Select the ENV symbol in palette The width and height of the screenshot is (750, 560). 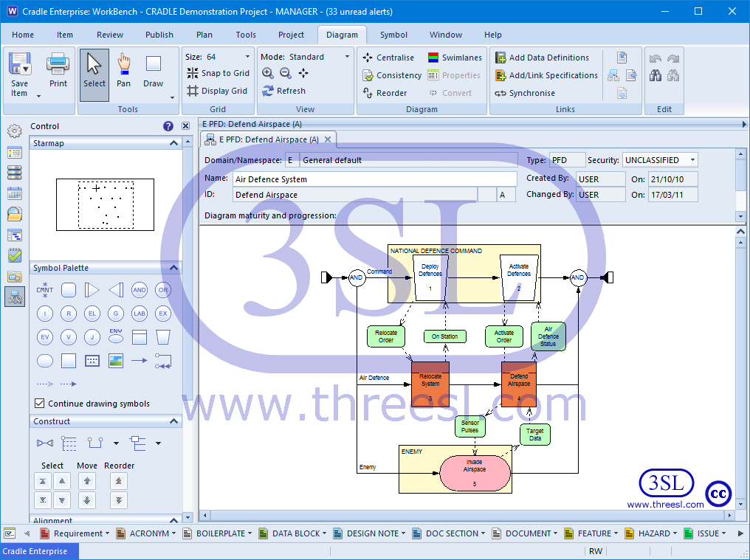coord(116,336)
